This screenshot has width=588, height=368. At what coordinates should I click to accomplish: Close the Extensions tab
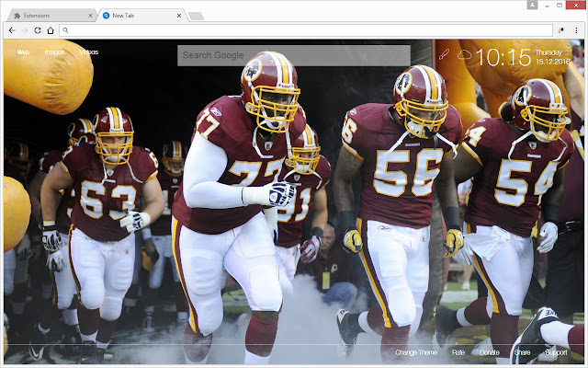coord(90,16)
